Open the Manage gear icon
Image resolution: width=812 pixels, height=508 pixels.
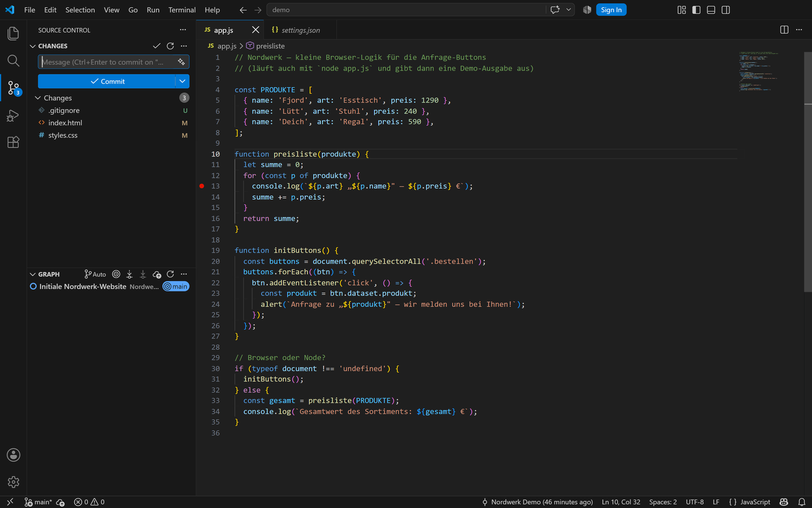click(x=13, y=482)
